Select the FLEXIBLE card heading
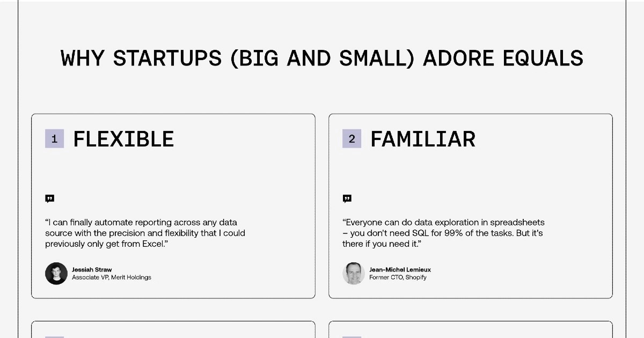The height and width of the screenshot is (338, 644). coord(123,139)
